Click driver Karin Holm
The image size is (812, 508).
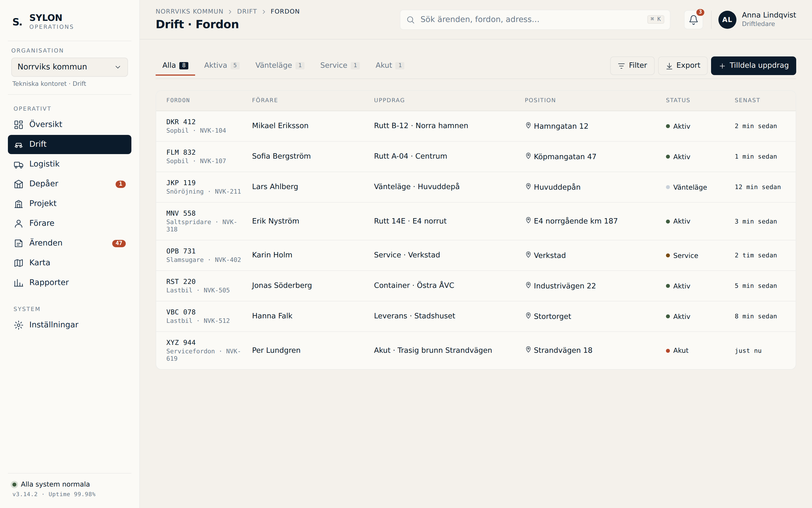pyautogui.click(x=272, y=255)
